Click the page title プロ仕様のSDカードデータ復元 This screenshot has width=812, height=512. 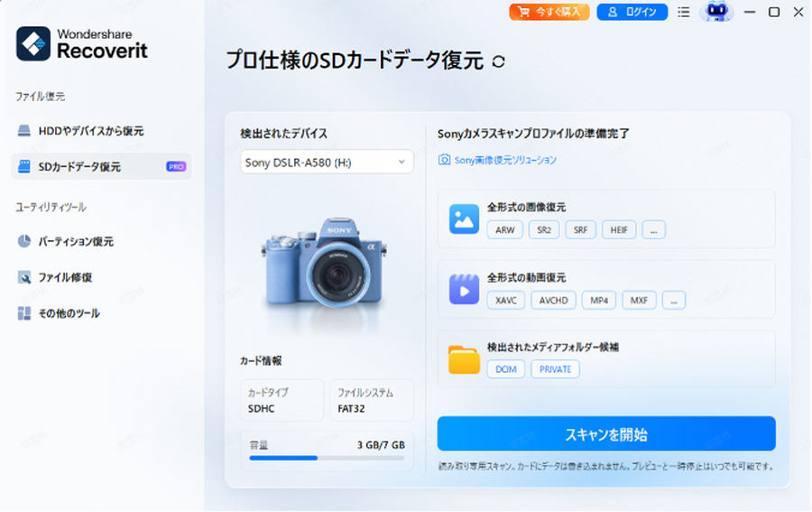click(x=355, y=61)
